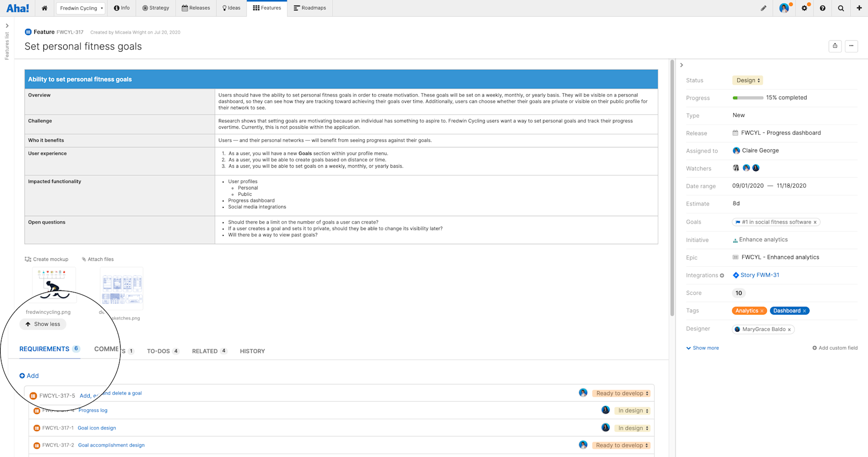The width and height of the screenshot is (868, 457).
Task: Open the help question mark icon
Action: [x=823, y=8]
